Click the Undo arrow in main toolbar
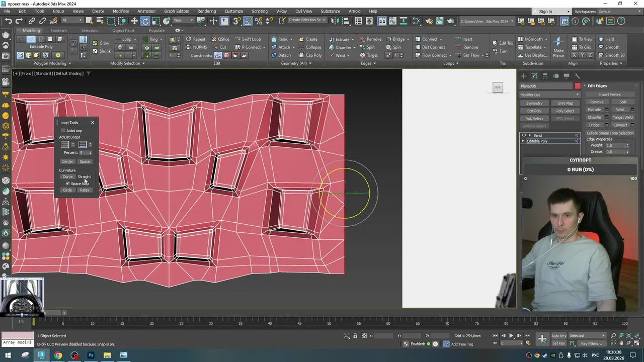Screen dimensions: 644x362 coord(9,21)
